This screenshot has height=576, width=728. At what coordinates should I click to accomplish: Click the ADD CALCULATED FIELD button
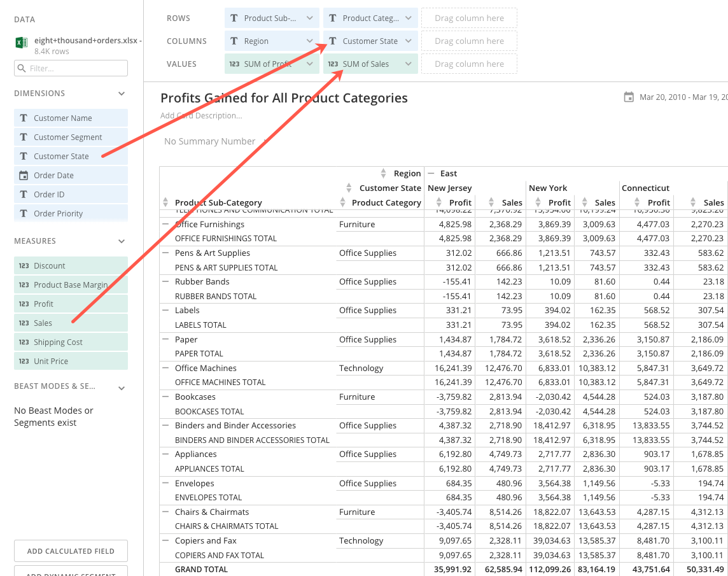click(x=70, y=551)
